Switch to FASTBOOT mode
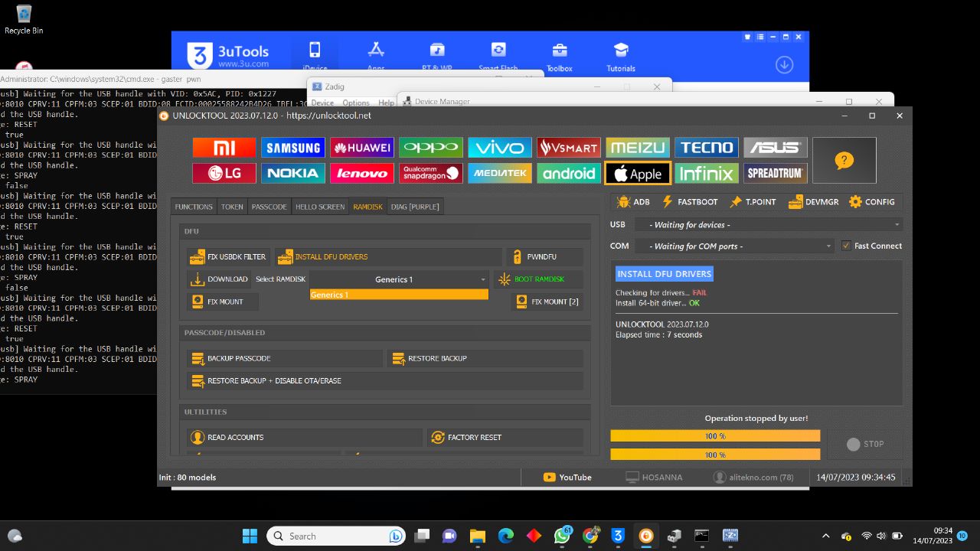The height and width of the screenshot is (551, 980). pos(690,202)
